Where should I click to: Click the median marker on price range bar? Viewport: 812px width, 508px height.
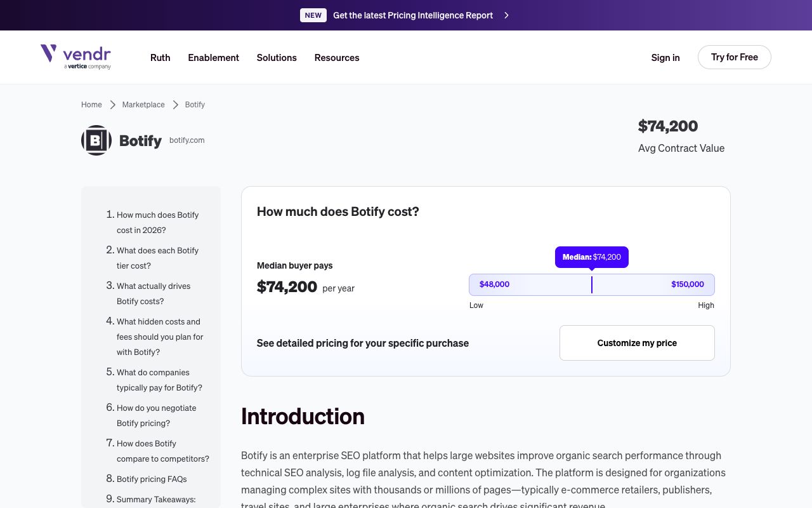(x=592, y=284)
